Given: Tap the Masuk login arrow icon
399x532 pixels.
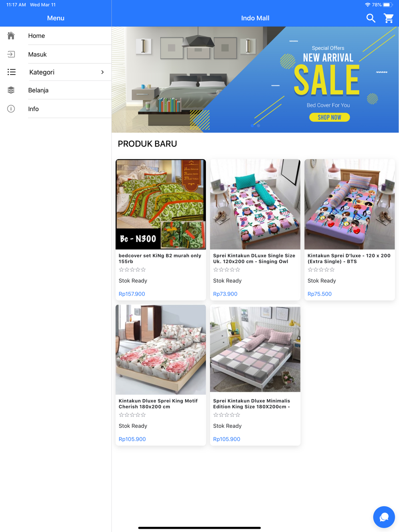Looking at the screenshot, I should coord(11,54).
